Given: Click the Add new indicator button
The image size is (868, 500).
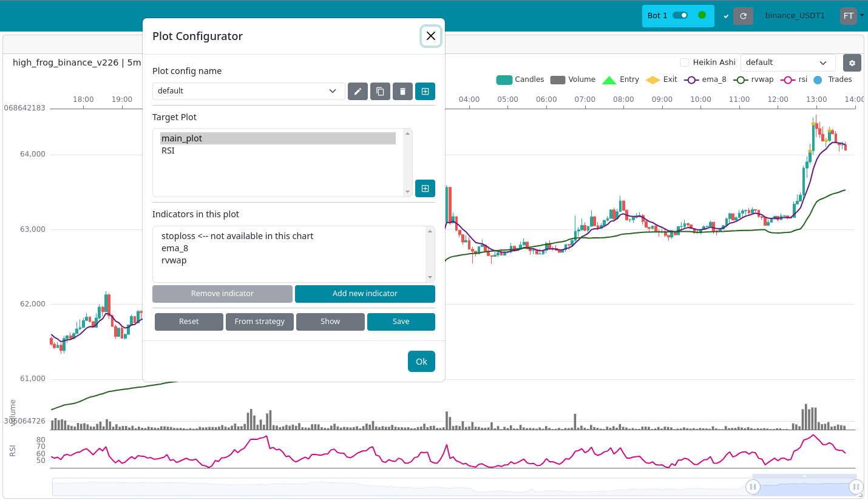Looking at the screenshot, I should click(x=365, y=294).
